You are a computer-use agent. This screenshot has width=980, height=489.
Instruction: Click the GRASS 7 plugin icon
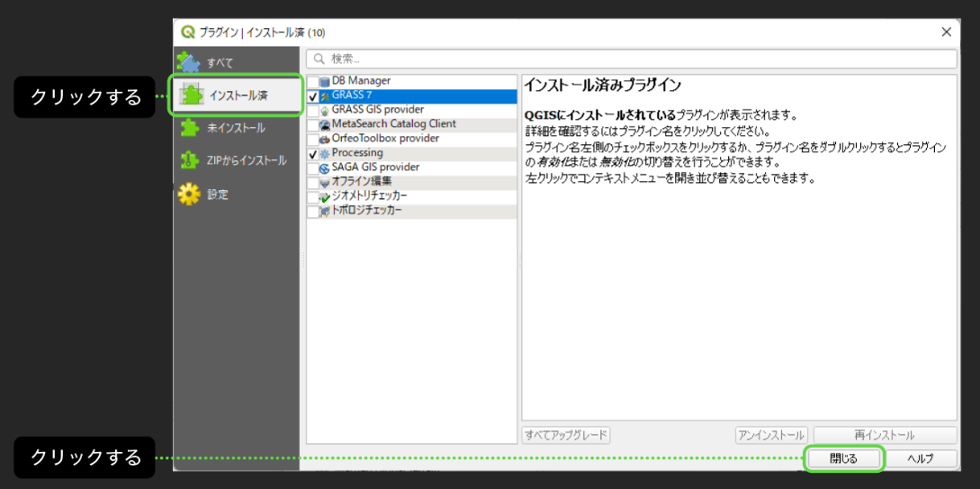325,96
